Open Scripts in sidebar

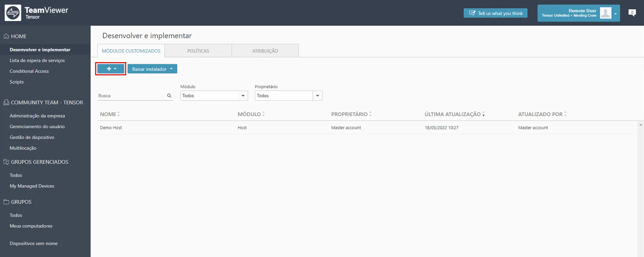coord(17,82)
